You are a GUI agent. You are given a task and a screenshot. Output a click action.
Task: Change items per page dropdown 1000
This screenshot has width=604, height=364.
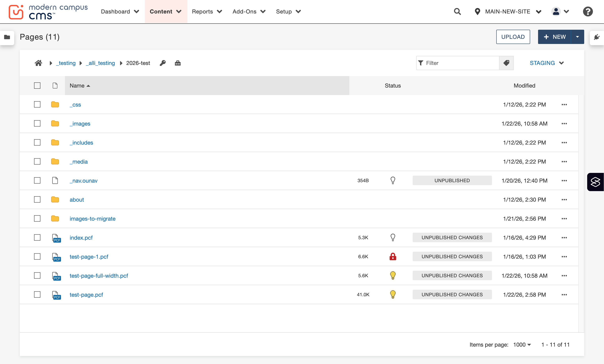coord(522,344)
